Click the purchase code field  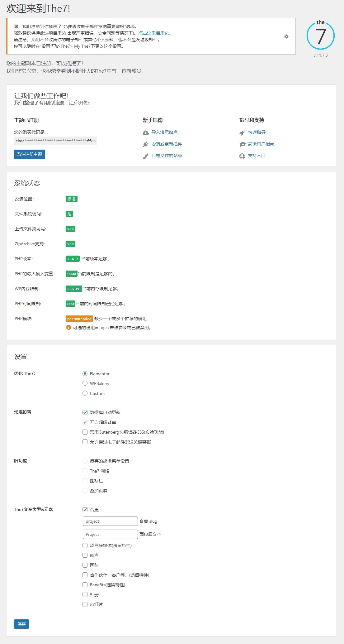[x=56, y=141]
